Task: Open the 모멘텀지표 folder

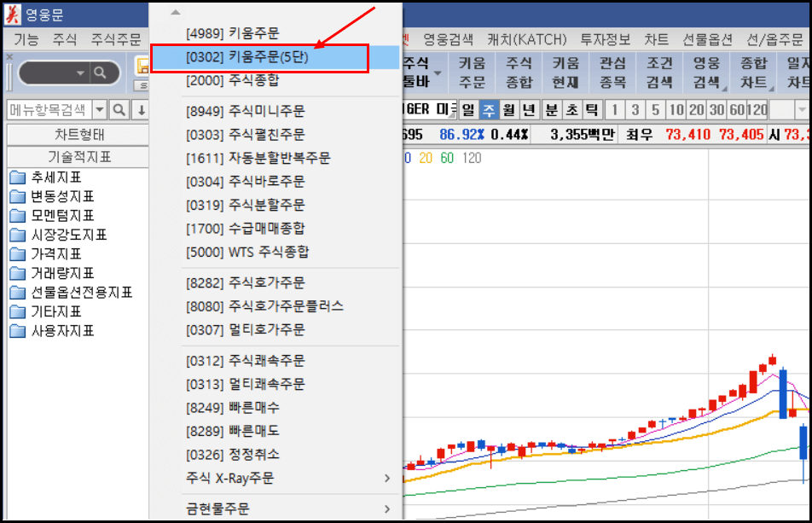Action: click(52, 216)
